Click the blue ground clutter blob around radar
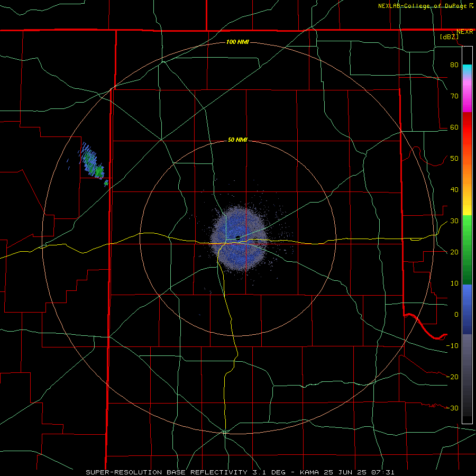The width and height of the screenshot is (476, 476). point(239,239)
